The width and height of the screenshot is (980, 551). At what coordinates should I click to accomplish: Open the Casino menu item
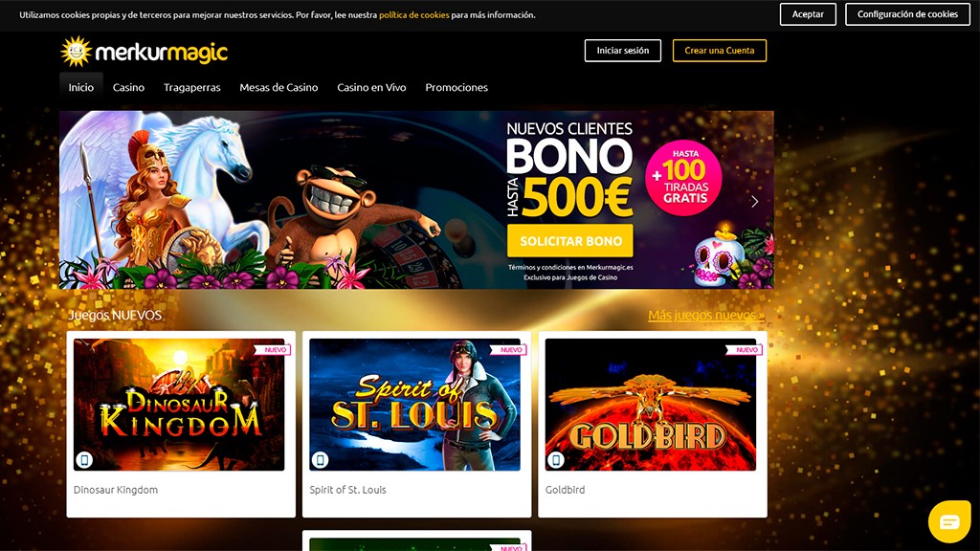point(129,87)
